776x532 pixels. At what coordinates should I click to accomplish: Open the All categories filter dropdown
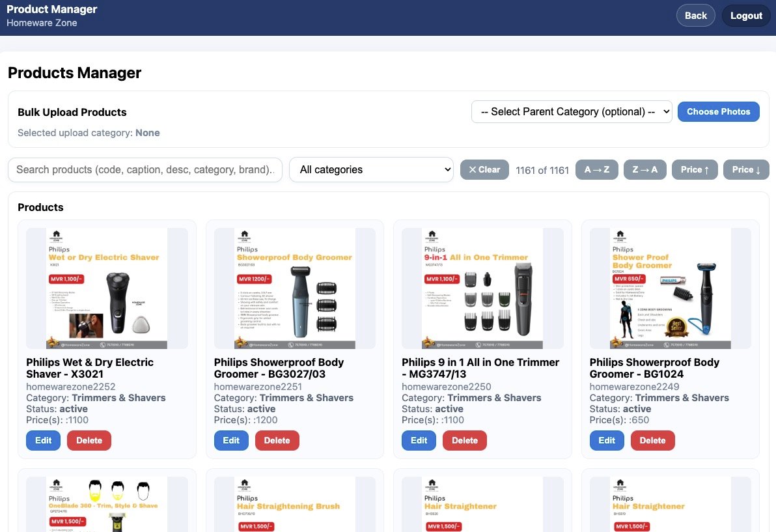(x=371, y=169)
